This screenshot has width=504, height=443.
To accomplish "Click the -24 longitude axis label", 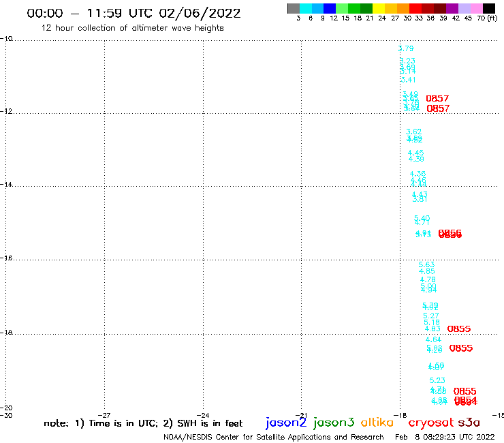I will 203,415.
